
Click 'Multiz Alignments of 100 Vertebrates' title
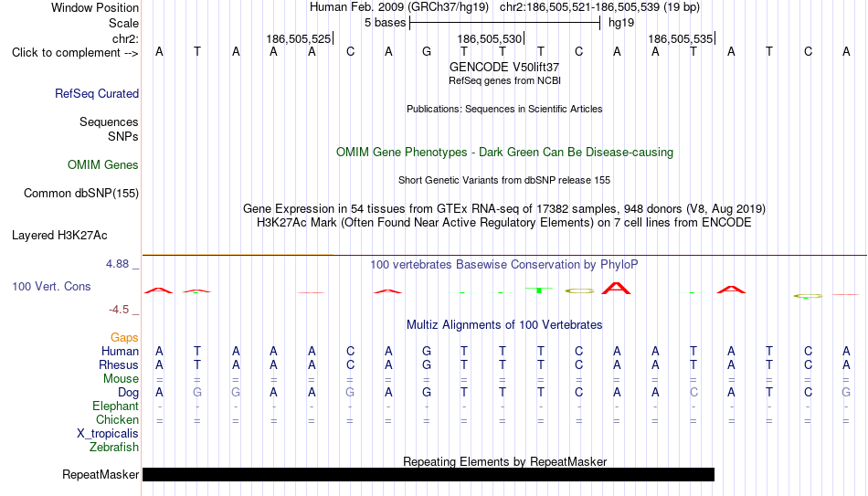click(504, 325)
